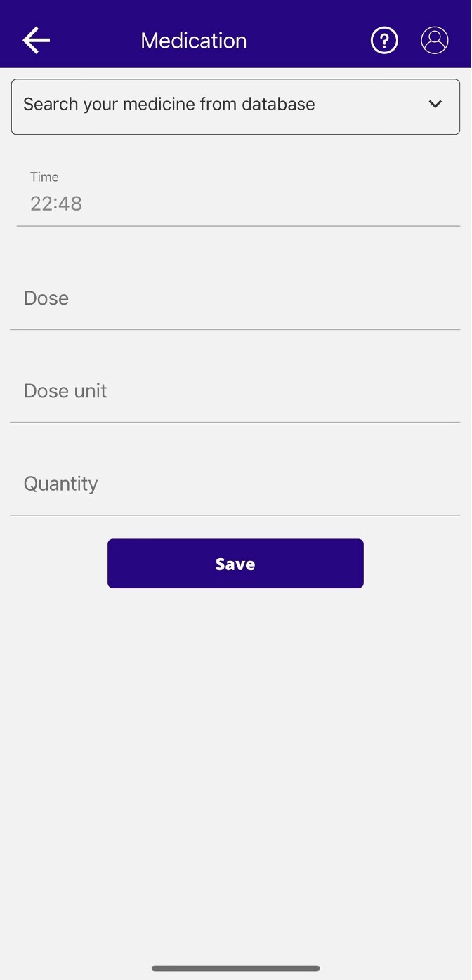Image resolution: width=472 pixels, height=980 pixels.
Task: Expand medicine list with the chevron arrow
Action: (x=435, y=105)
